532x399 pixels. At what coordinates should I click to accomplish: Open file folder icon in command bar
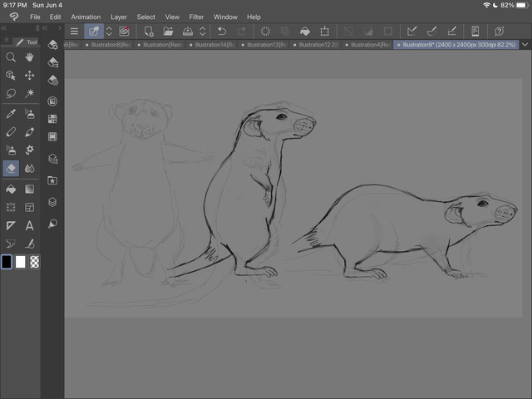169,32
